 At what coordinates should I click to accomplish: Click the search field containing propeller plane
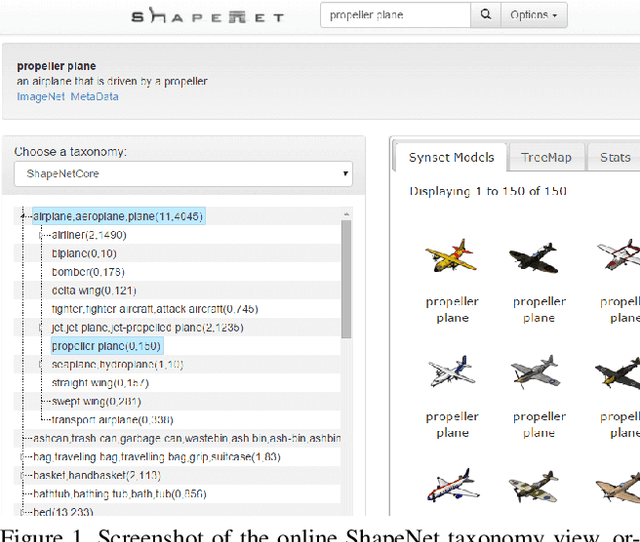tap(395, 15)
